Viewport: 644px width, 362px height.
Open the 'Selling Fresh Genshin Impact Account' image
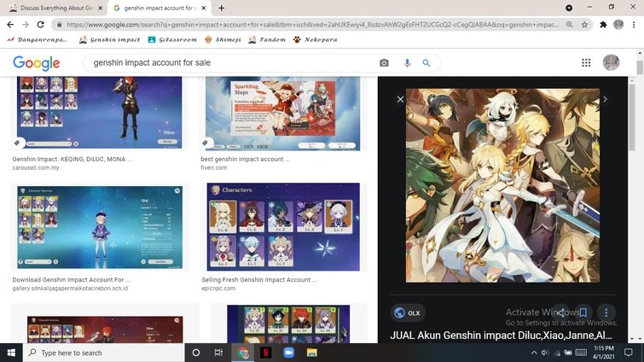283,227
